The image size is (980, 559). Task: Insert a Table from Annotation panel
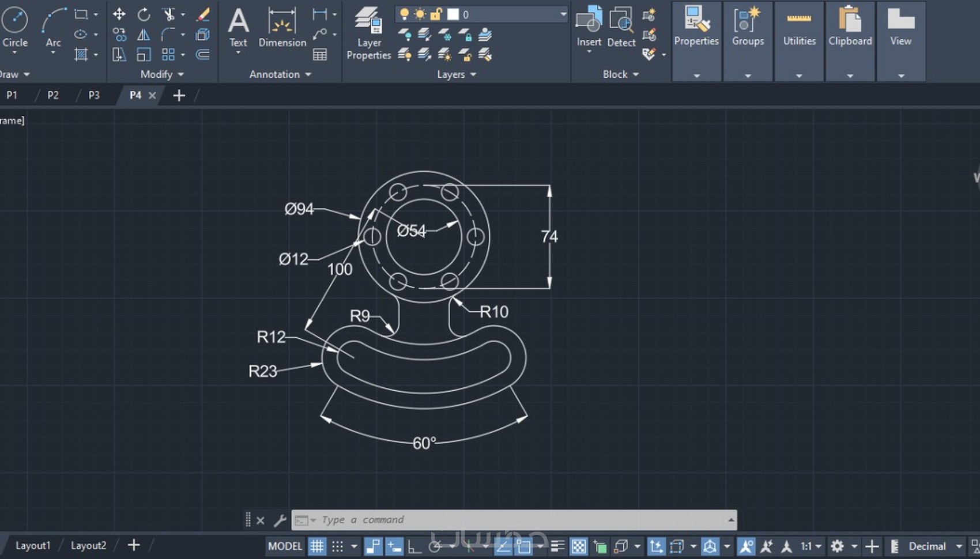click(320, 55)
